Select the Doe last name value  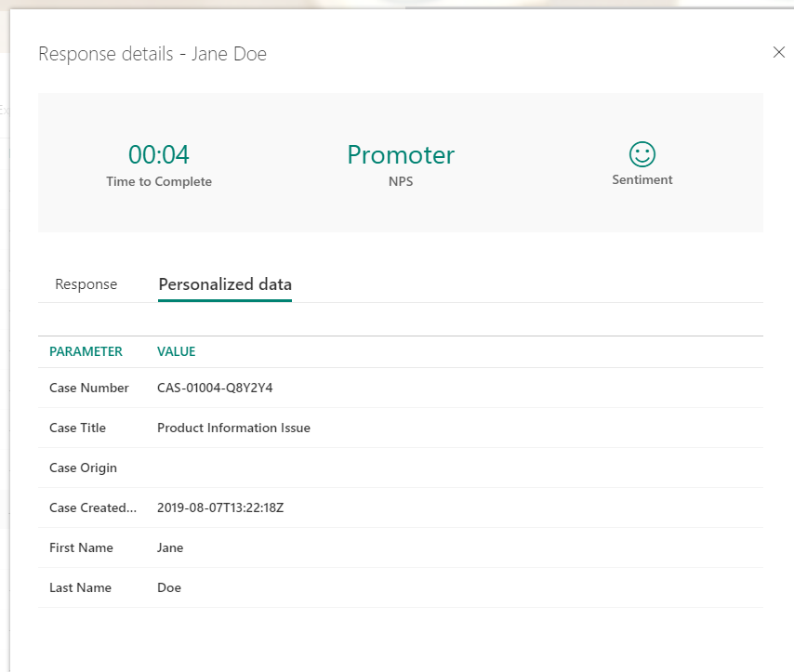click(169, 588)
